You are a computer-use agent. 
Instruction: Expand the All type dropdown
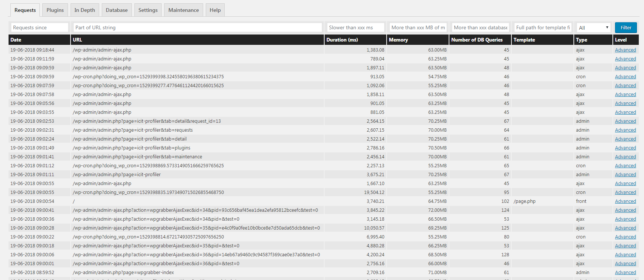593,27
